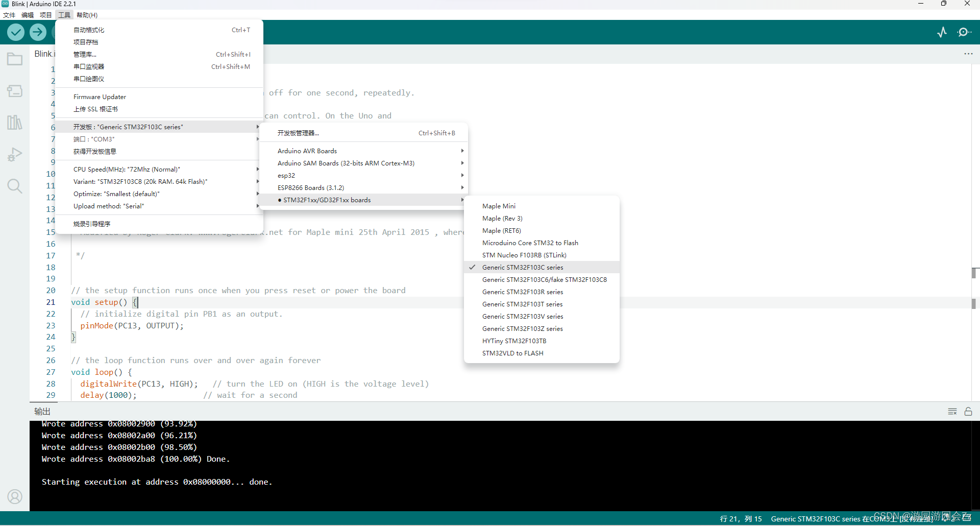Select Maple (Rev 3) board
The height and width of the screenshot is (526, 980).
click(x=542, y=218)
